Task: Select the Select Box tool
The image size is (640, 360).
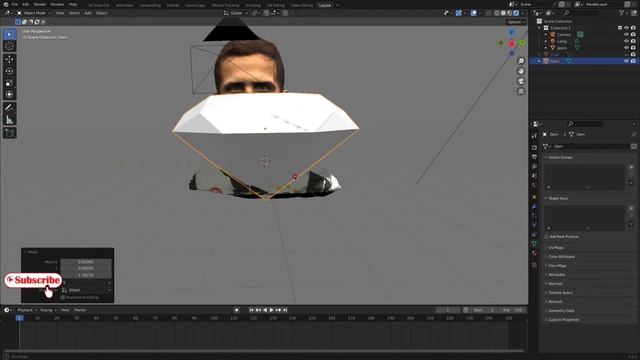Action: [x=9, y=35]
